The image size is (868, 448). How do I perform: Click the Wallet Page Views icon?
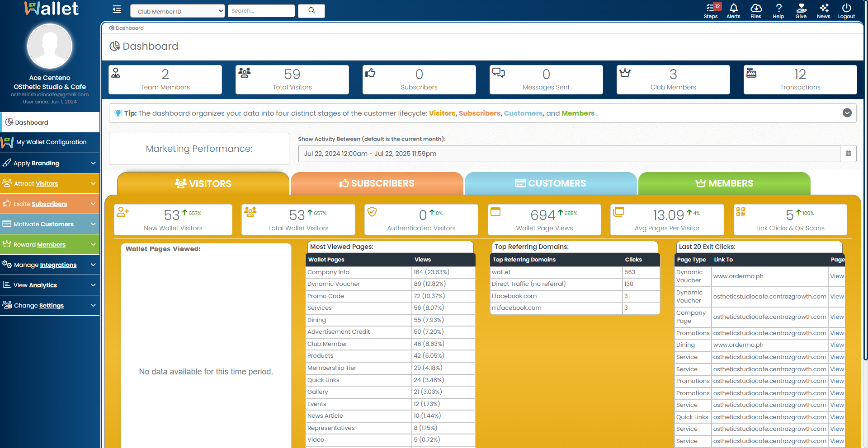[495, 211]
